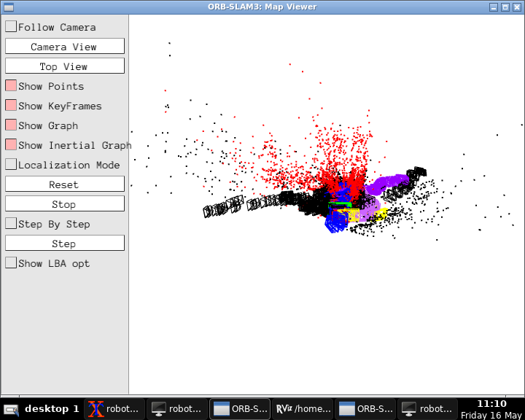Click the Stop button
Image resolution: width=525 pixels, height=420 pixels.
click(x=65, y=204)
